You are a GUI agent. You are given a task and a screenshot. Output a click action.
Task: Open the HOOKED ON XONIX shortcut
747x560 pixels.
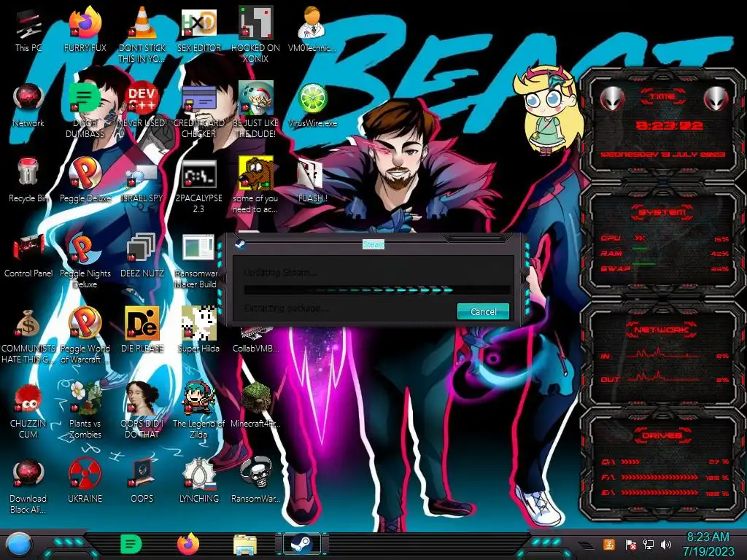(256, 34)
